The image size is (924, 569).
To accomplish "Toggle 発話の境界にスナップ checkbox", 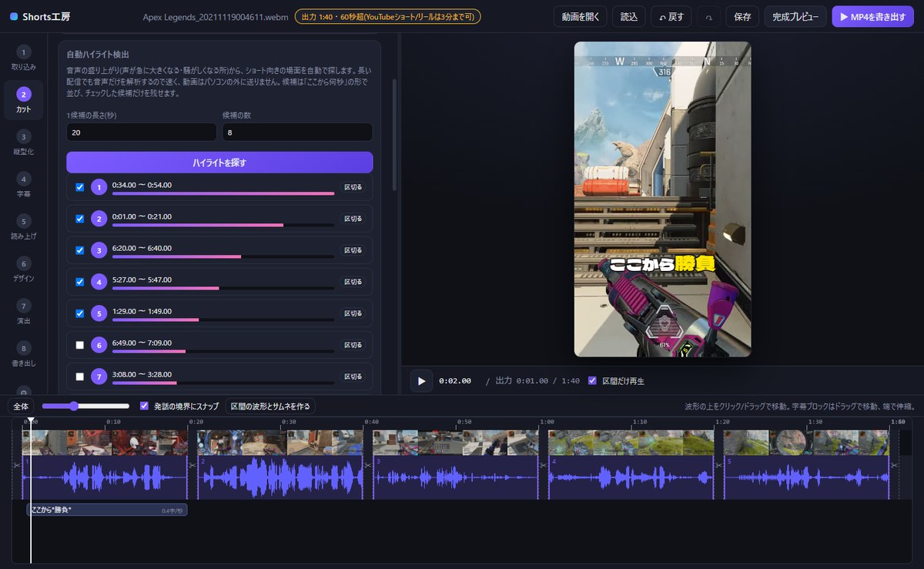I will point(144,406).
